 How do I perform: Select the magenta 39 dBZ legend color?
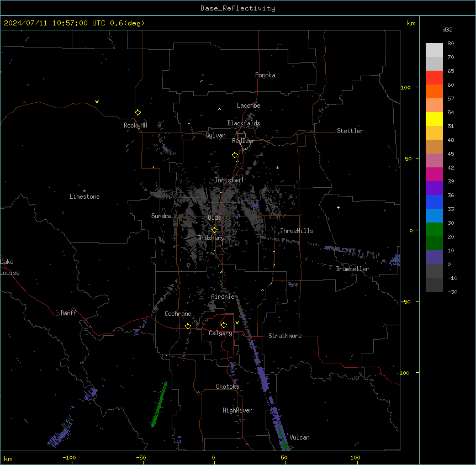tap(434, 174)
